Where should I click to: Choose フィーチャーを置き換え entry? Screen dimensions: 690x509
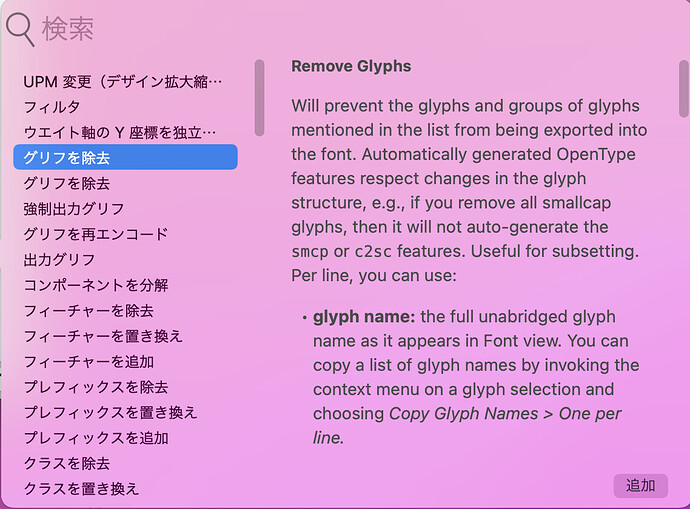point(125,336)
